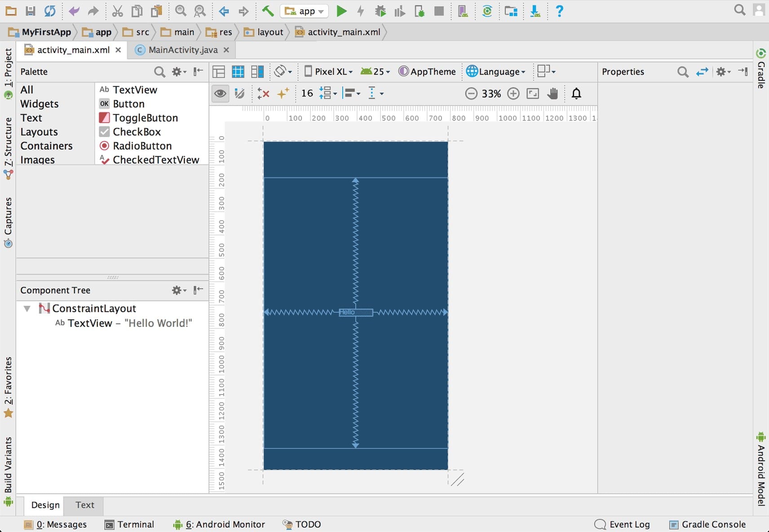Run the app with the green play button
769x532 pixels.
tap(342, 11)
